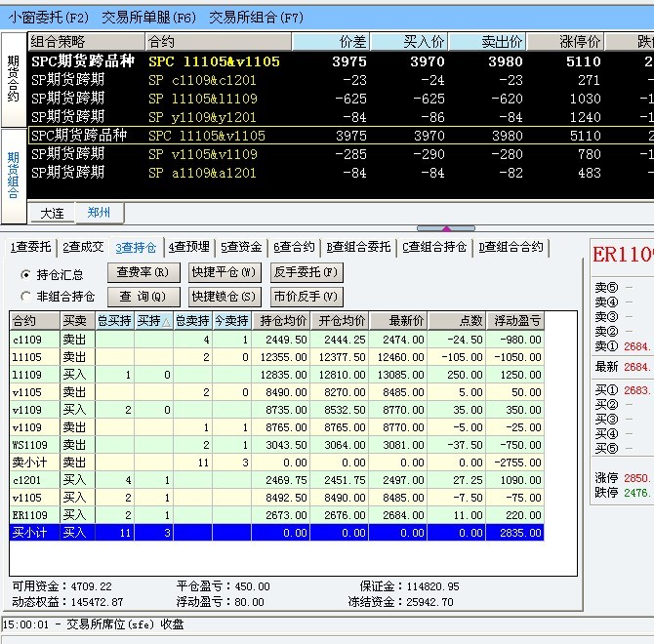Click the 卖① ask price in quote panel

pos(637,346)
